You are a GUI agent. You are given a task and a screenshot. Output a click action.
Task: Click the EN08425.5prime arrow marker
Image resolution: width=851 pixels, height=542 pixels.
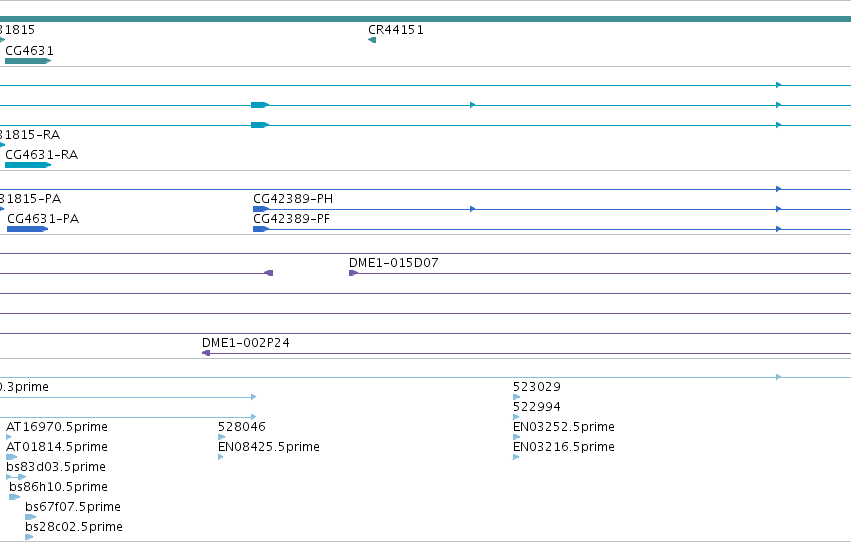(221, 457)
